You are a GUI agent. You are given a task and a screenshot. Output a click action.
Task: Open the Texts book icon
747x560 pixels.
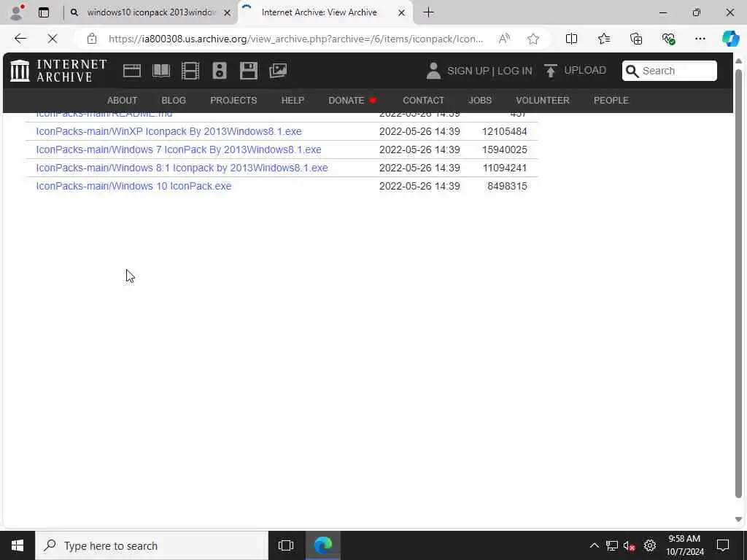[x=161, y=71]
